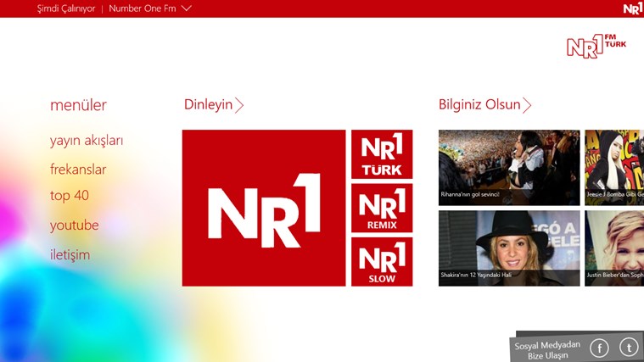The width and height of the screenshot is (644, 362).
Task: Go to the top 40 menu
Action: [x=70, y=196]
